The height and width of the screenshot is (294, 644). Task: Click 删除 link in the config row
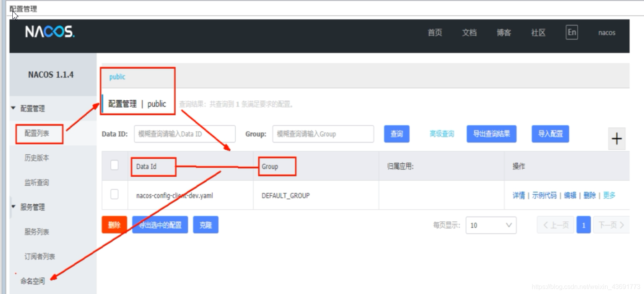point(589,195)
